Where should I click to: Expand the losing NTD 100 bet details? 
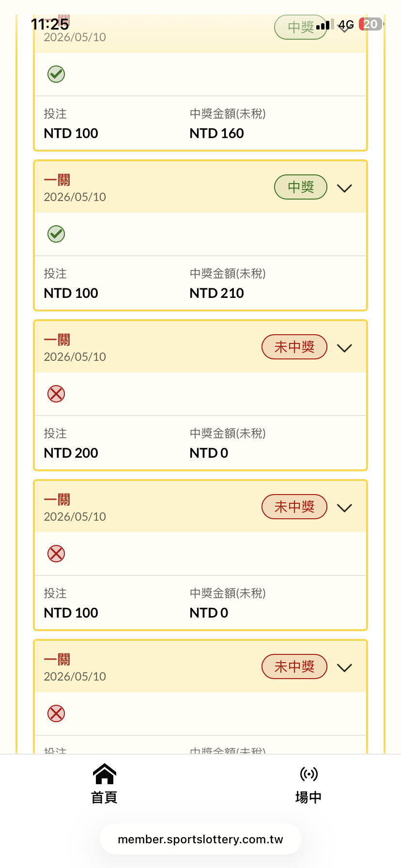pyautogui.click(x=344, y=508)
